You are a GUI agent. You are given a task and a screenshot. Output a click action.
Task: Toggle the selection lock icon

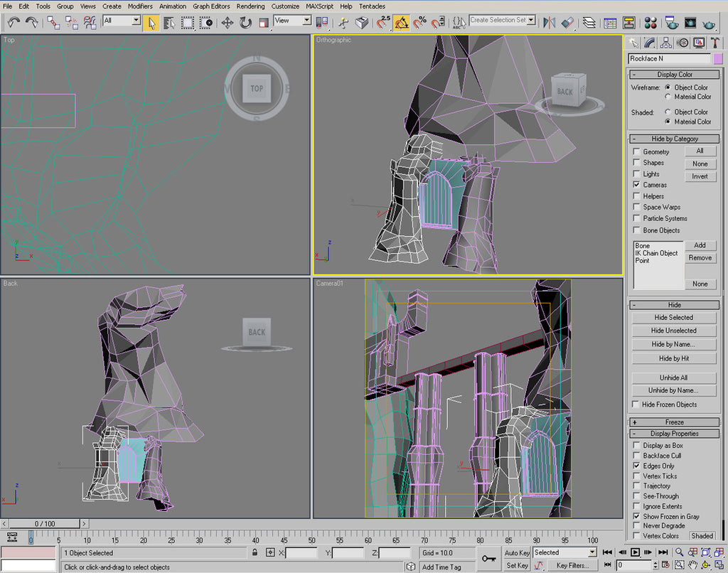(x=255, y=552)
